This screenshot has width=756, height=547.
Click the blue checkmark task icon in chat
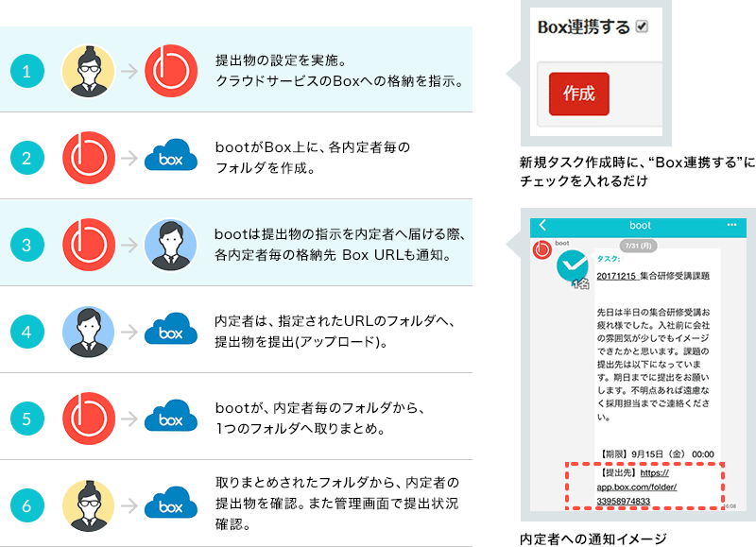click(x=573, y=269)
